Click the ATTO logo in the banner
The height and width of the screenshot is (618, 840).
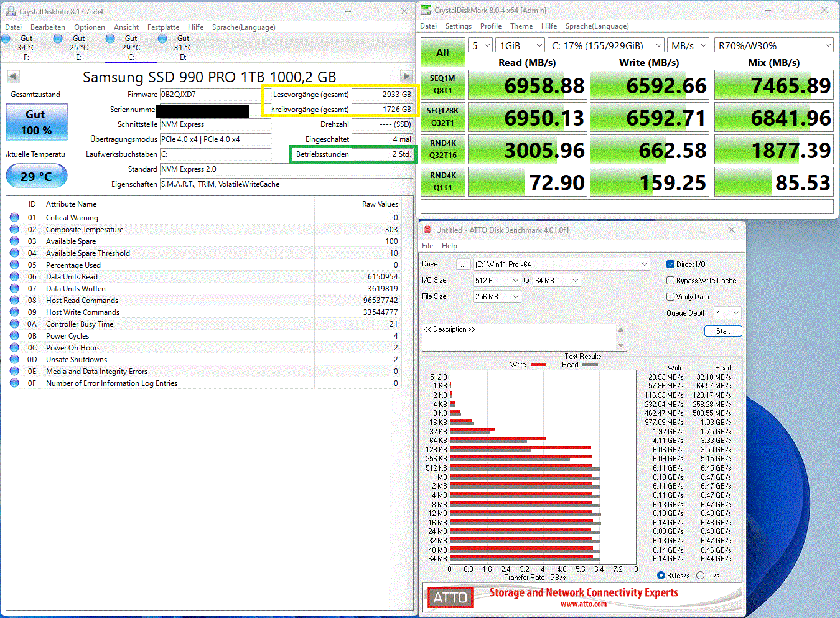[x=450, y=598]
